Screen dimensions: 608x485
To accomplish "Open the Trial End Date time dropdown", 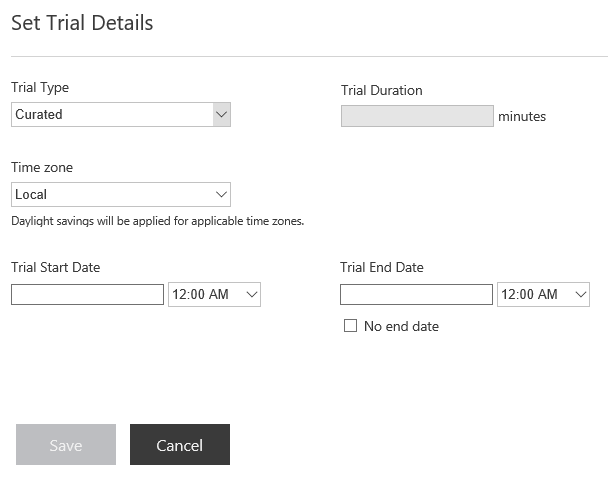I will (x=543, y=294).
